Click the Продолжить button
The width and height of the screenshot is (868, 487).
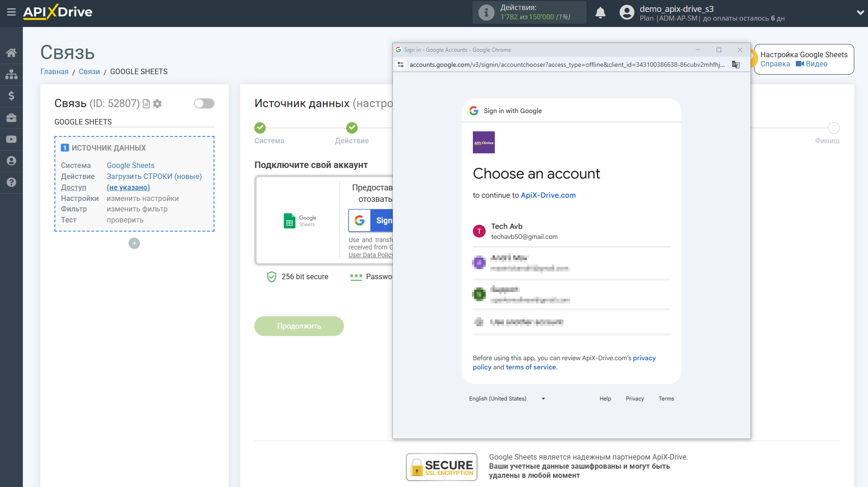[299, 326]
